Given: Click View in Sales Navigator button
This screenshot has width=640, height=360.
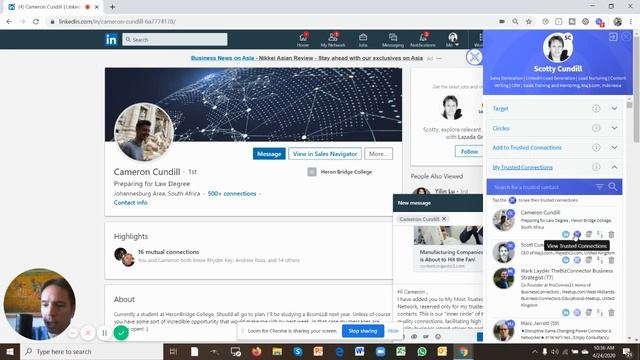Looking at the screenshot, I should [325, 154].
